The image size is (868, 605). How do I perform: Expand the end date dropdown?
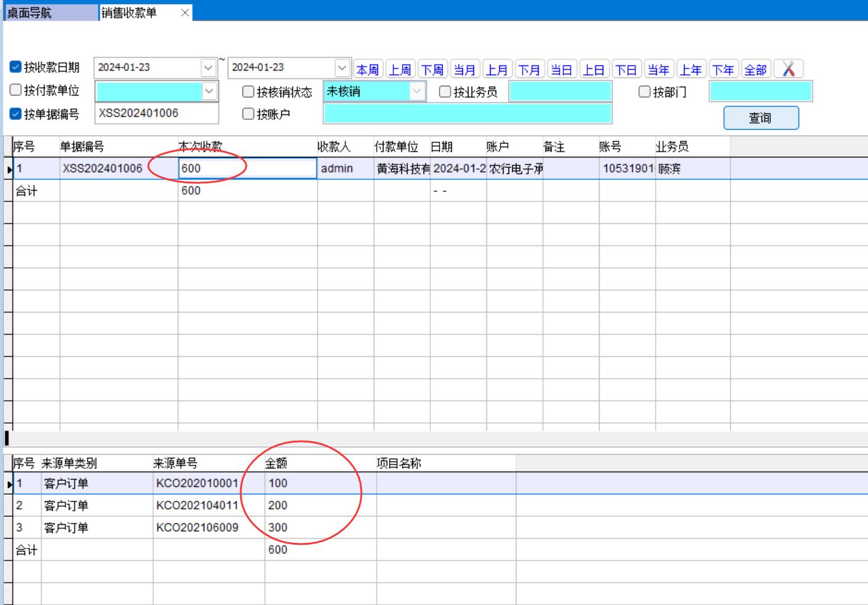[x=342, y=68]
